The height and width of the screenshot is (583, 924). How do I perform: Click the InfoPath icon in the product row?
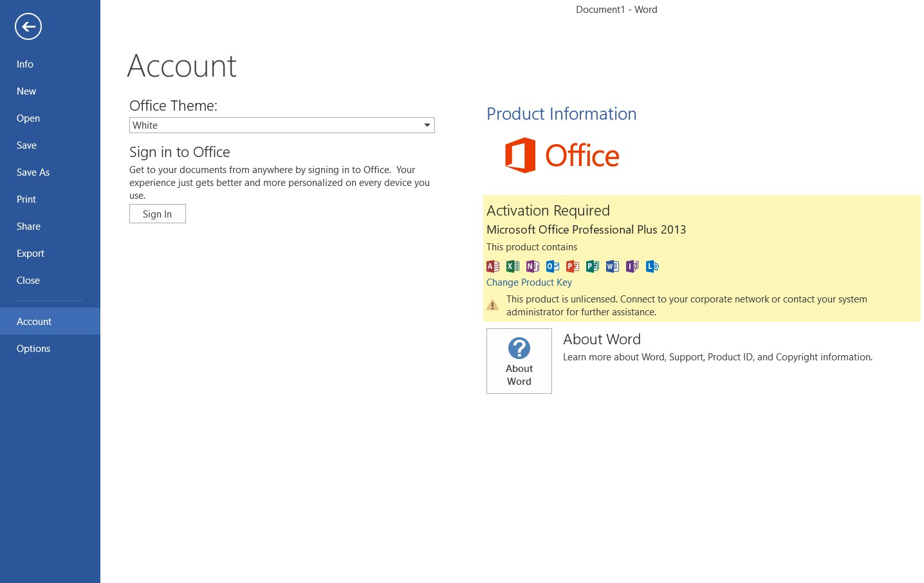click(632, 266)
